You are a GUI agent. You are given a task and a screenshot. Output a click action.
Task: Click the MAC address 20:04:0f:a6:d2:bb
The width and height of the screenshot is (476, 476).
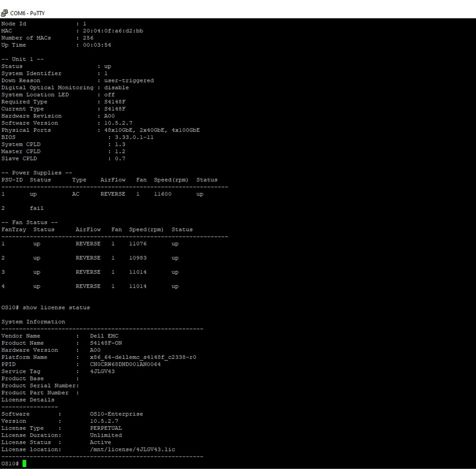tap(113, 31)
